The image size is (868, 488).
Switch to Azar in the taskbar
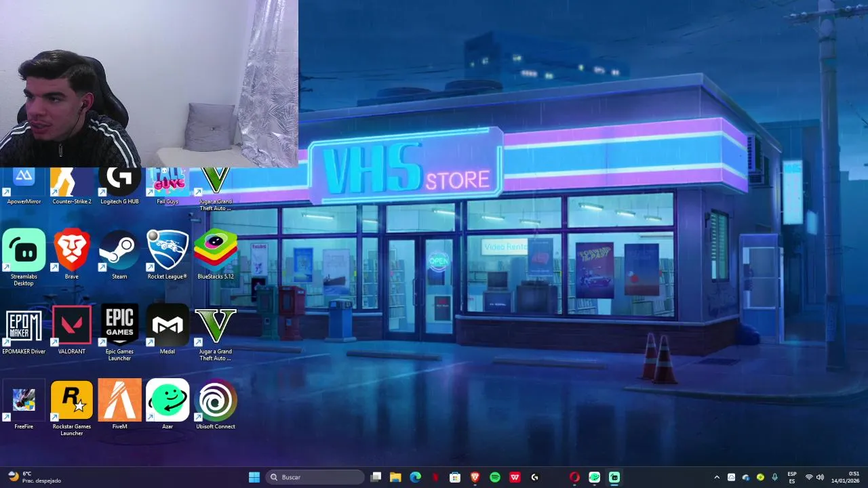(x=594, y=477)
